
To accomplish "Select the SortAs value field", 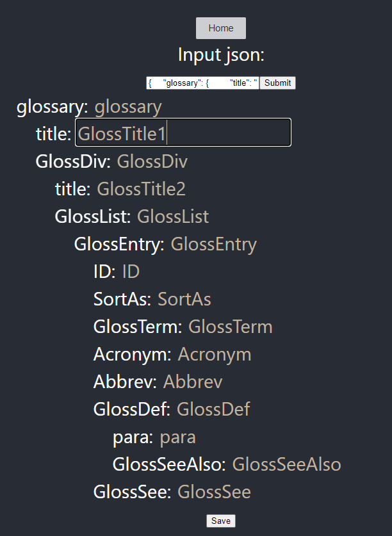I will click(184, 299).
